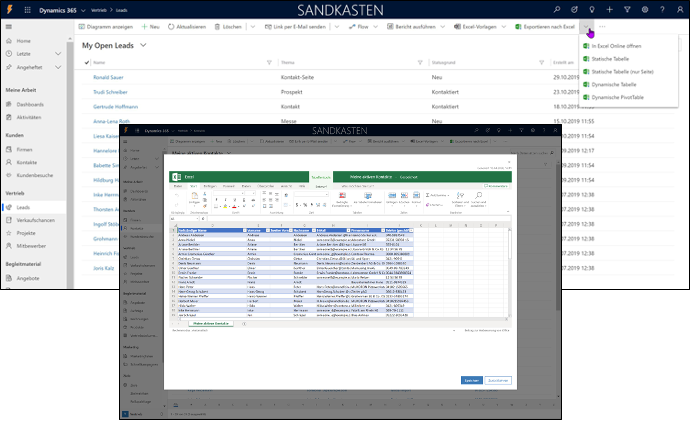
Task: Filter the Statusgrund column
Action: tap(541, 63)
